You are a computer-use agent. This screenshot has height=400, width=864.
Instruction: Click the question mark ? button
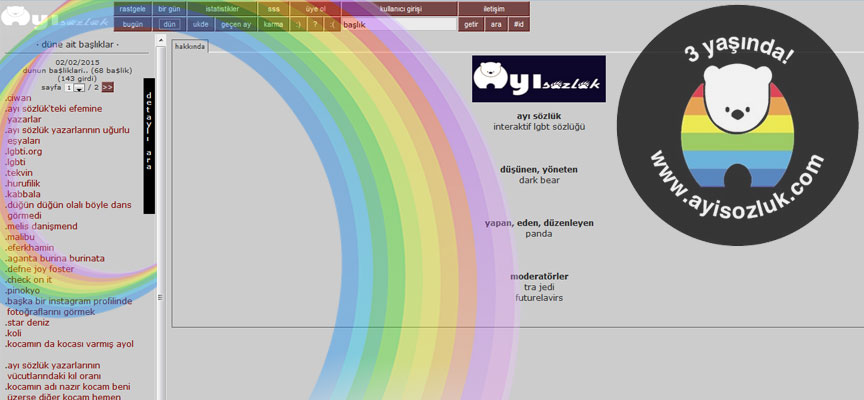coord(315,24)
